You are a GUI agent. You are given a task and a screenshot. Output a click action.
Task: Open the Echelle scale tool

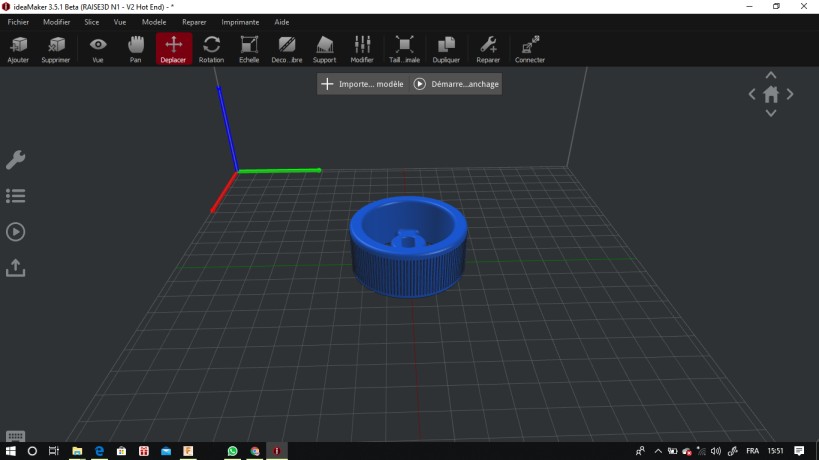click(x=249, y=49)
